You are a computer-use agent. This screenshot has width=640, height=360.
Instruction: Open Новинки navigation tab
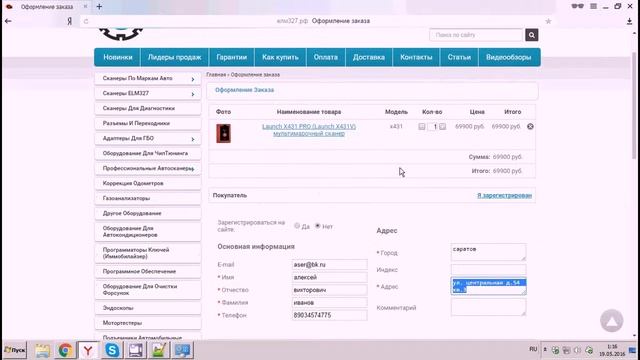118,57
